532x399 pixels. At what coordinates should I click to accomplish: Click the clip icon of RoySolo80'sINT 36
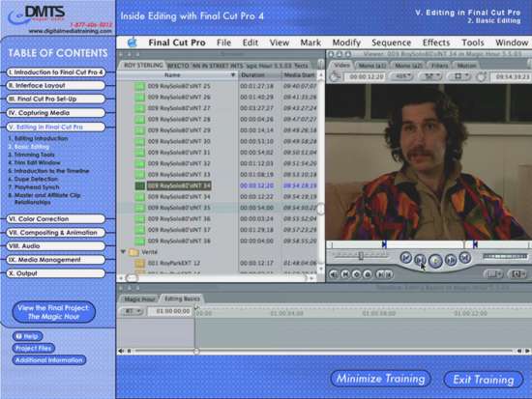tap(140, 219)
